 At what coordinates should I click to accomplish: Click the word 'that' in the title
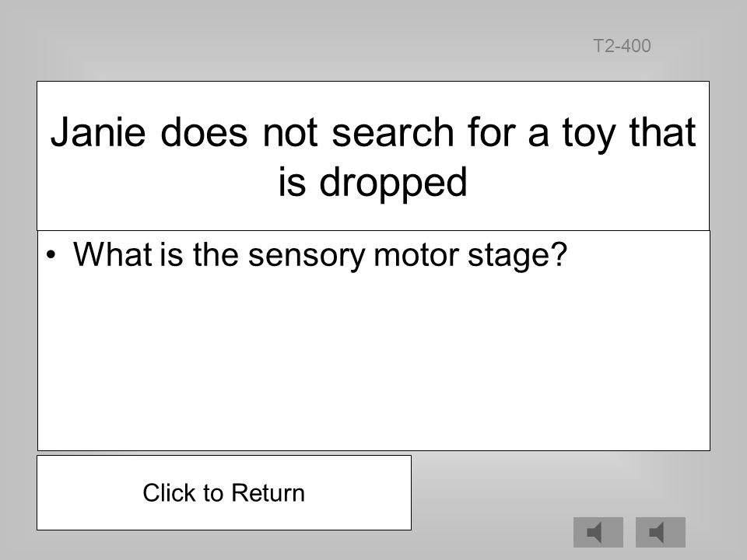[x=663, y=131]
